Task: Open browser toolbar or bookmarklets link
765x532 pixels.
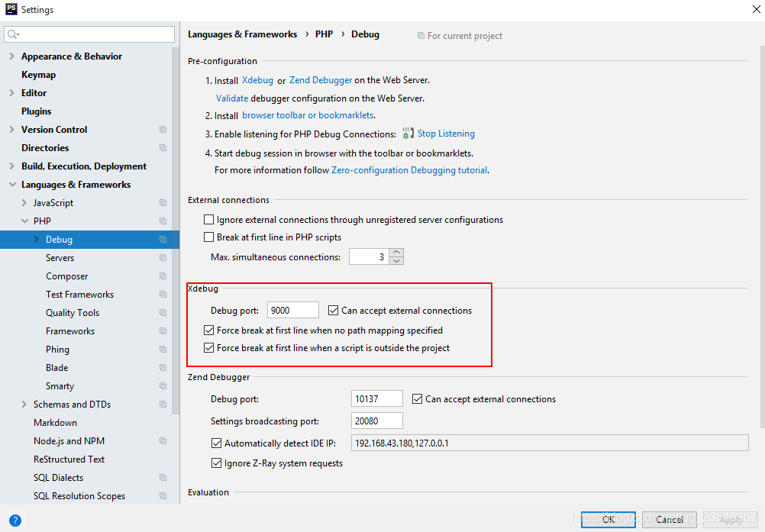Action: point(308,115)
